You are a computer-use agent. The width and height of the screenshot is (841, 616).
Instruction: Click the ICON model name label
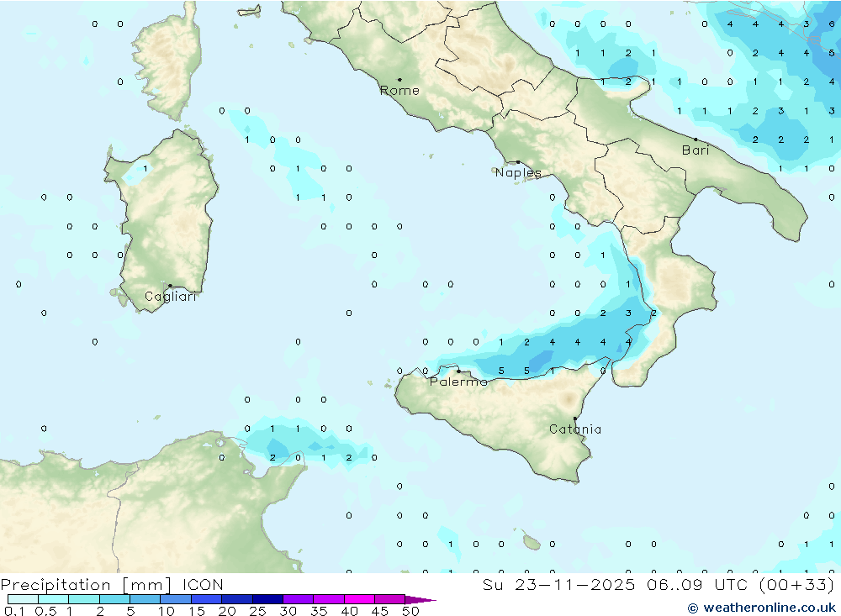[x=203, y=584]
